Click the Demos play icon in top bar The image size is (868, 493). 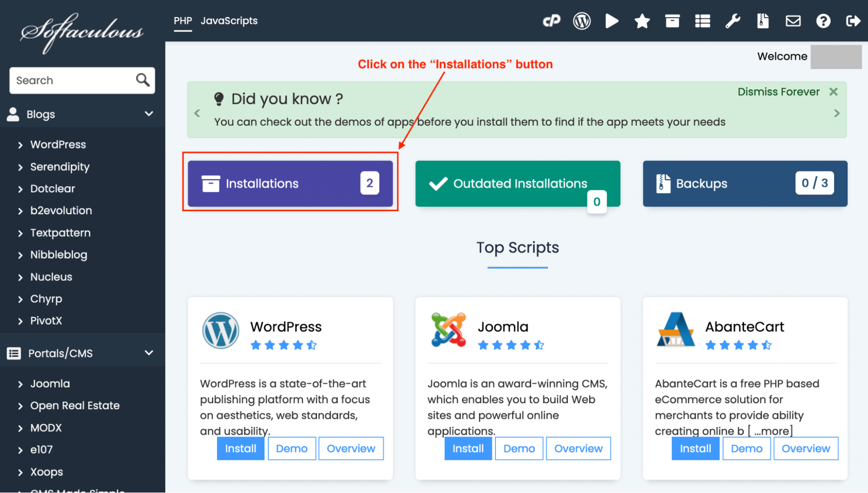tap(612, 21)
